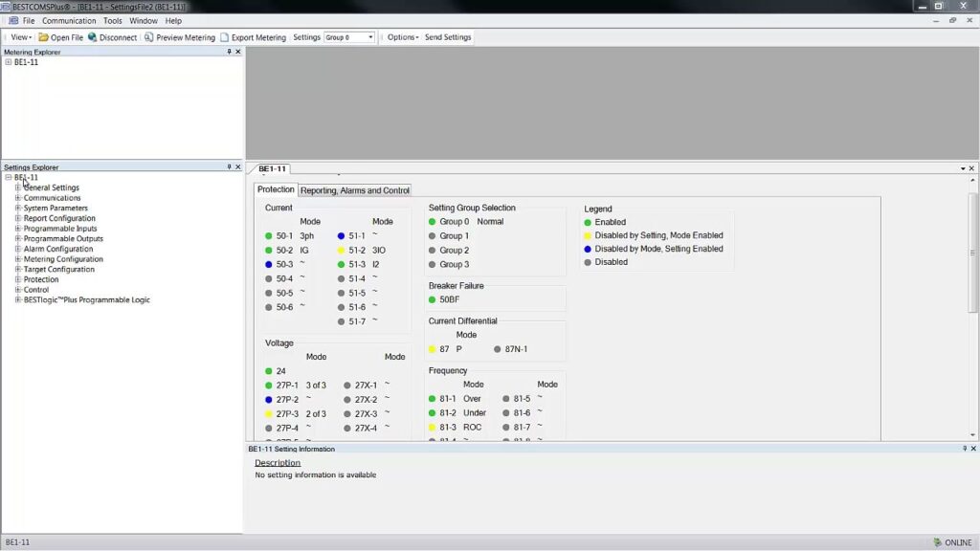The image size is (980, 551).
Task: Click the green 50-1 status indicator
Action: [269, 235]
